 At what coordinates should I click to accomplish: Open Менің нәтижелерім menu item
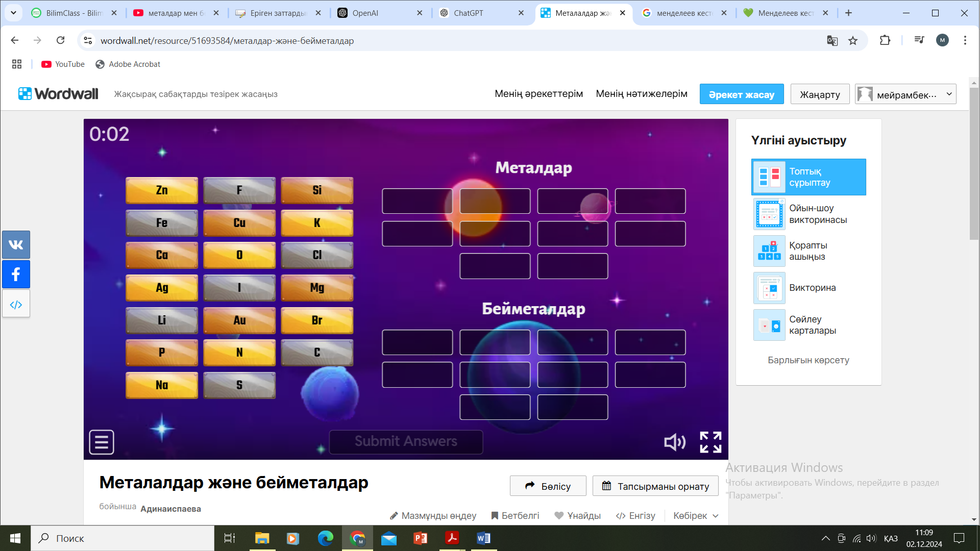coord(641,94)
